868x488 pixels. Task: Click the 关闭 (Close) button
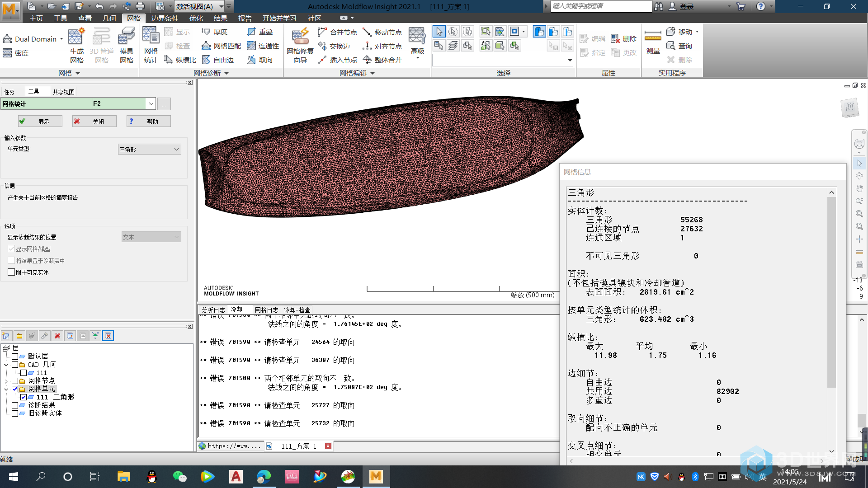coord(94,121)
